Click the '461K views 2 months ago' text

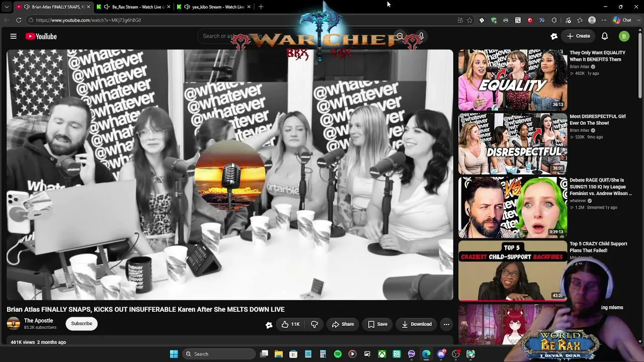pos(38,342)
